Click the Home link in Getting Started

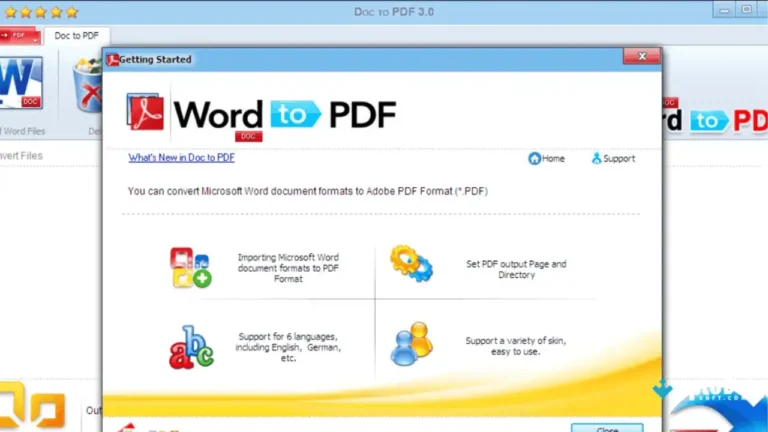(547, 159)
